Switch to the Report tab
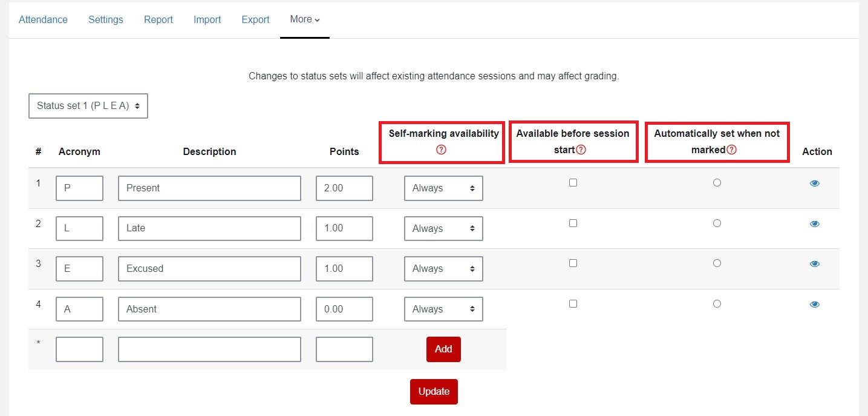This screenshot has width=868, height=416. pos(158,20)
